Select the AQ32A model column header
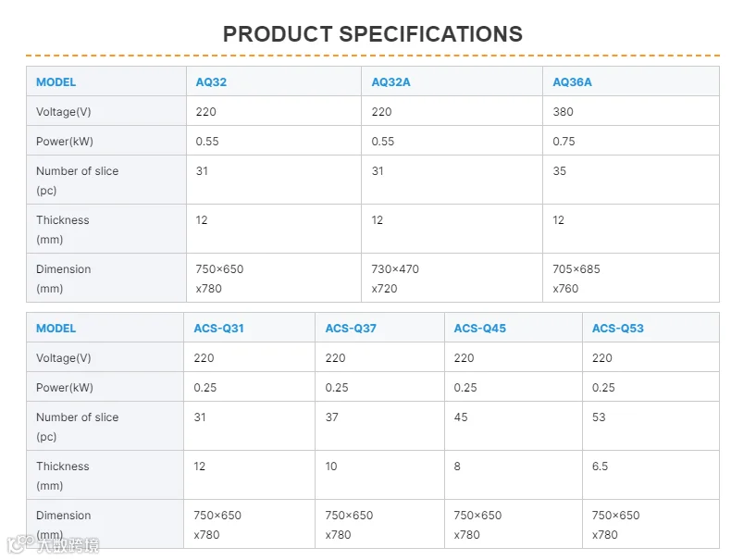 390,82
